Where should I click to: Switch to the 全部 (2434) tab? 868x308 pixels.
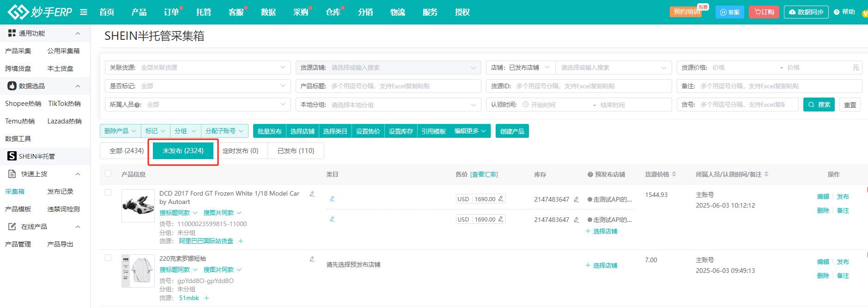pyautogui.click(x=127, y=151)
